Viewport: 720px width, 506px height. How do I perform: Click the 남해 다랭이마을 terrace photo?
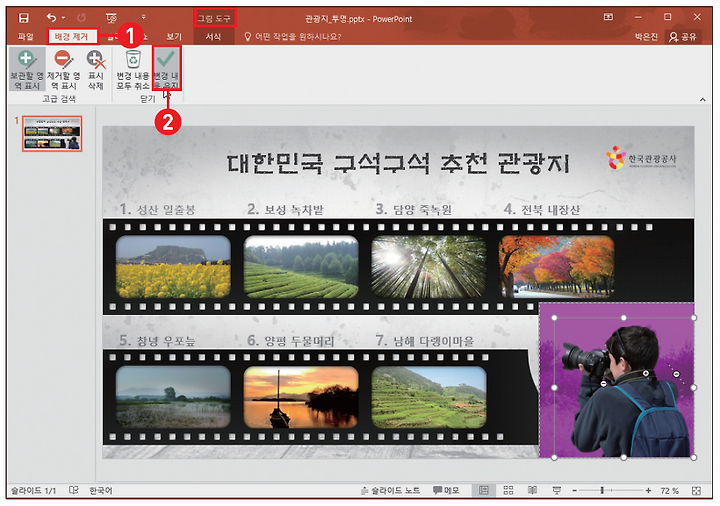pyautogui.click(x=428, y=397)
